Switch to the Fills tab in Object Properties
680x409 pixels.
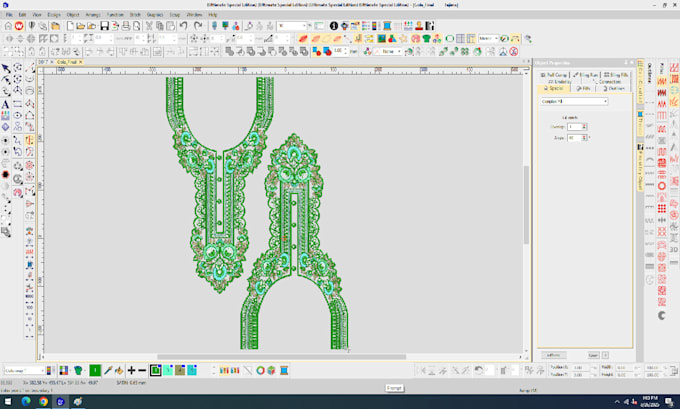[584, 88]
